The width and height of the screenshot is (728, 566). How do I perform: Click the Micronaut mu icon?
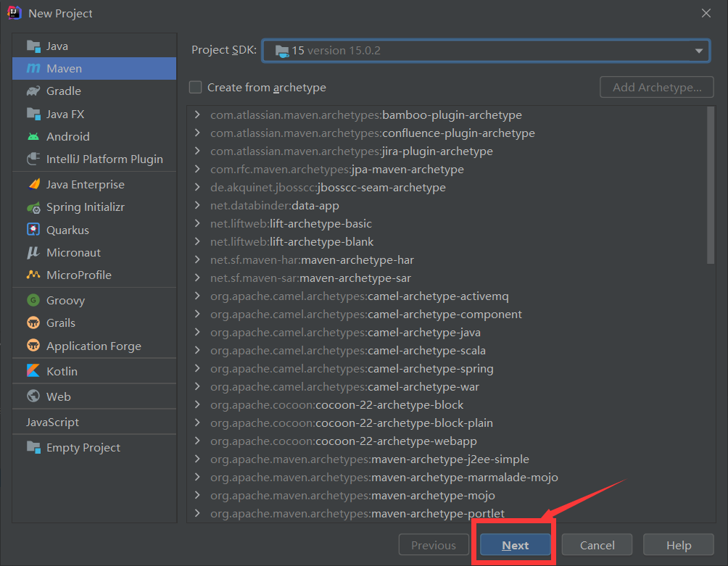tap(33, 252)
